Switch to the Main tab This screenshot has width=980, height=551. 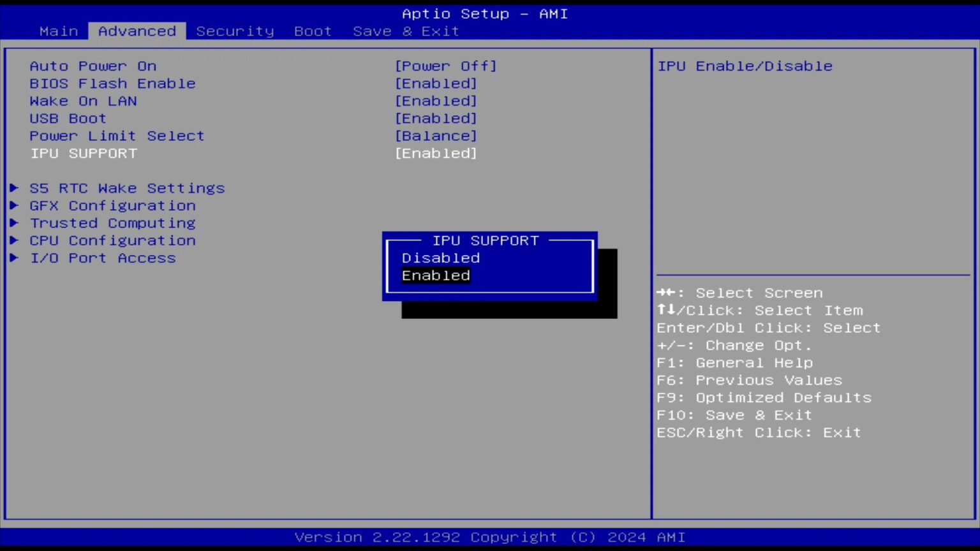coord(59,31)
